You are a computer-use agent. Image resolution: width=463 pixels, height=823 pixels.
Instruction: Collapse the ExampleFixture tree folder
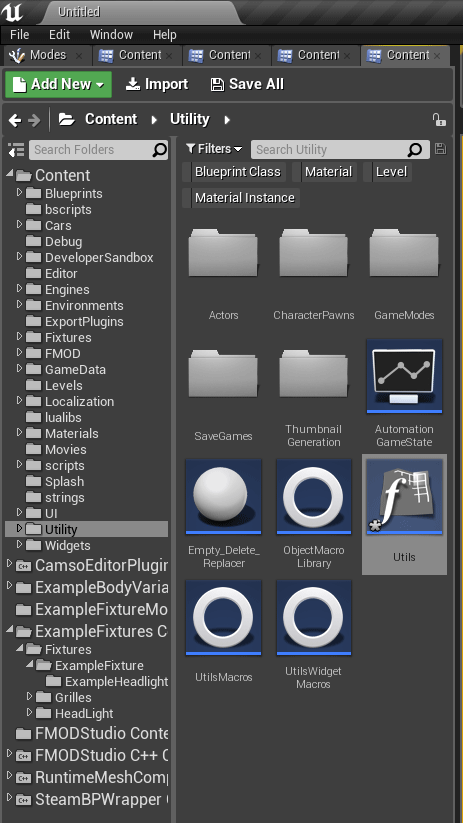pos(29,664)
